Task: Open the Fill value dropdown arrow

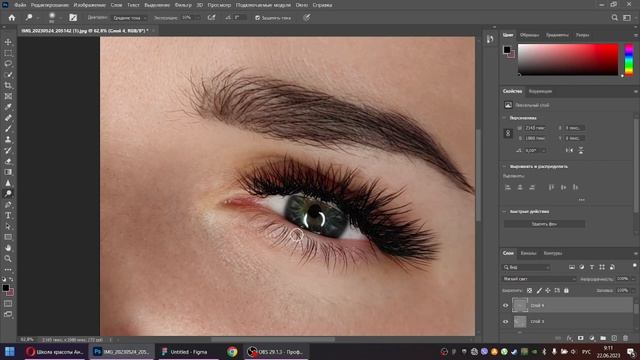Action: click(633, 290)
